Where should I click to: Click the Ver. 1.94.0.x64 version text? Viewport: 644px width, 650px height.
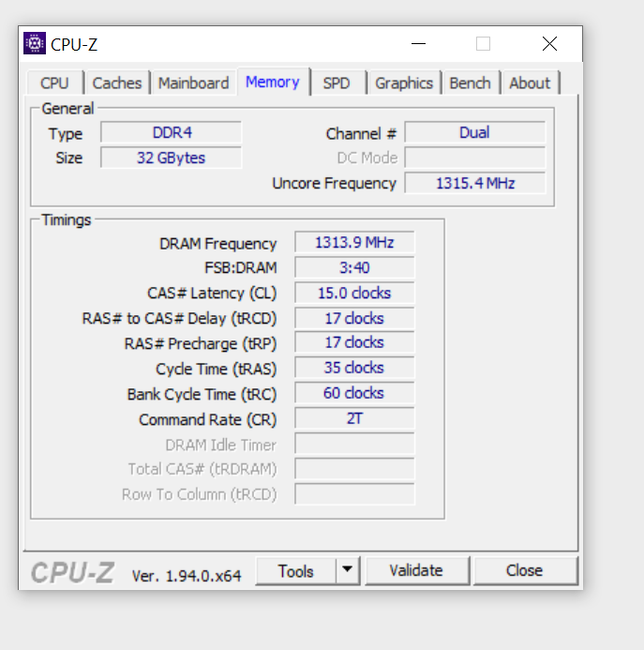187,575
